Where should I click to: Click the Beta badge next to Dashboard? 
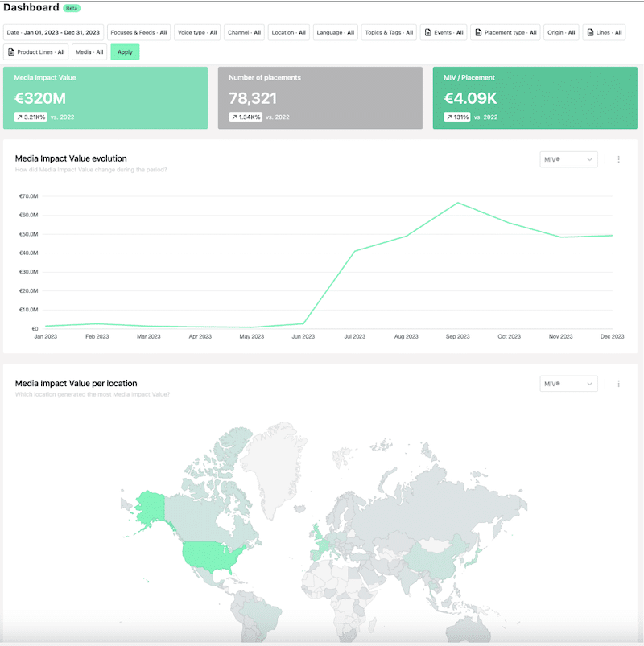click(x=72, y=8)
